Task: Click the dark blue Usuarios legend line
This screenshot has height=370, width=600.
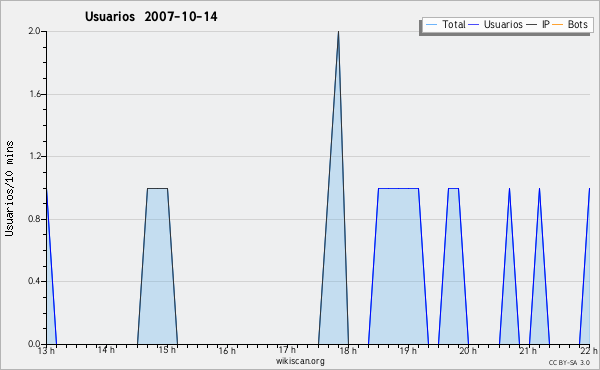Action: (x=474, y=25)
